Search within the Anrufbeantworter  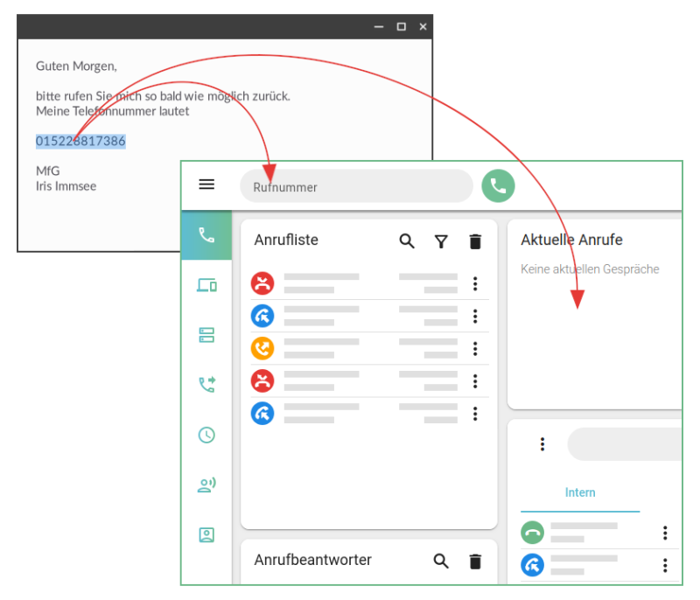point(441,562)
